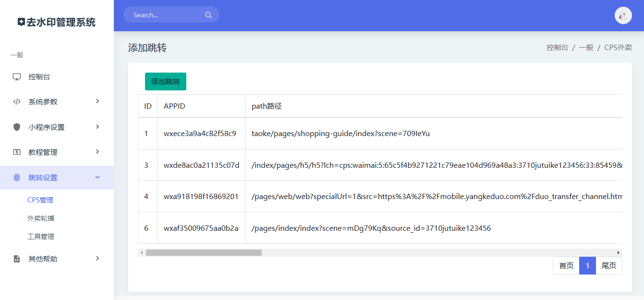The image size is (644, 300).
Task: Expand the 其他帮助 chevron
Action: click(x=97, y=259)
